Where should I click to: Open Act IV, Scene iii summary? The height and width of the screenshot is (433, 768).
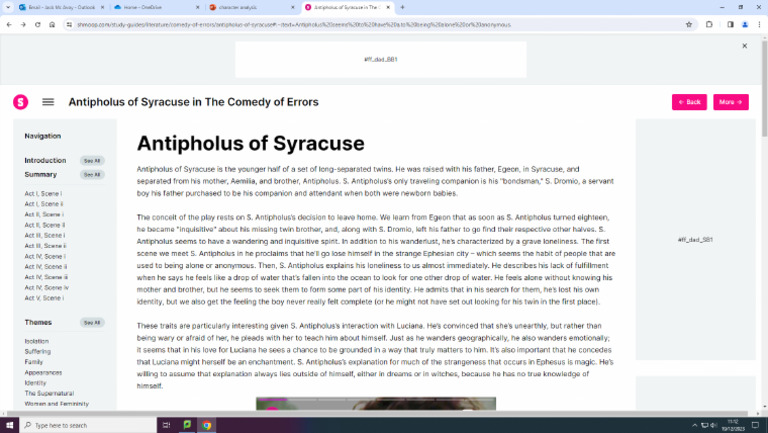coord(46,277)
